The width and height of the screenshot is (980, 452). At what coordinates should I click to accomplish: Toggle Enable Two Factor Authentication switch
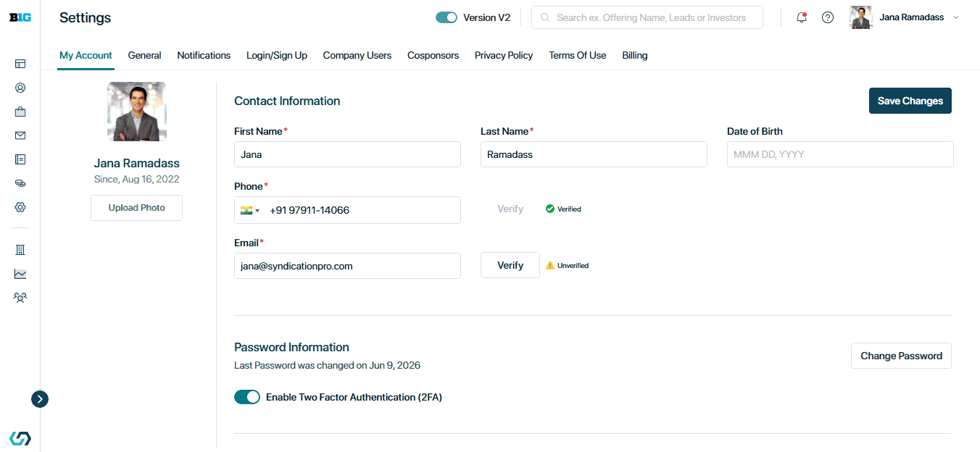[x=247, y=397]
